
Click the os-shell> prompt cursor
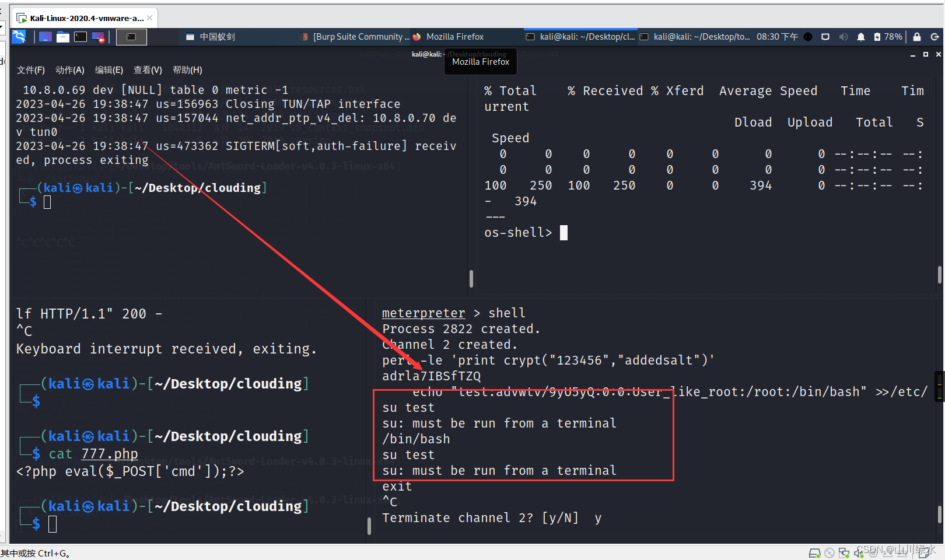coord(563,233)
